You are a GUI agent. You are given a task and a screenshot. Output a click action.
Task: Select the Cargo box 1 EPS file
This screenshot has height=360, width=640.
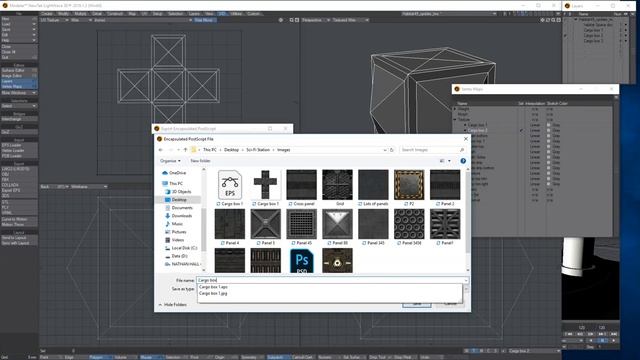(x=230, y=188)
